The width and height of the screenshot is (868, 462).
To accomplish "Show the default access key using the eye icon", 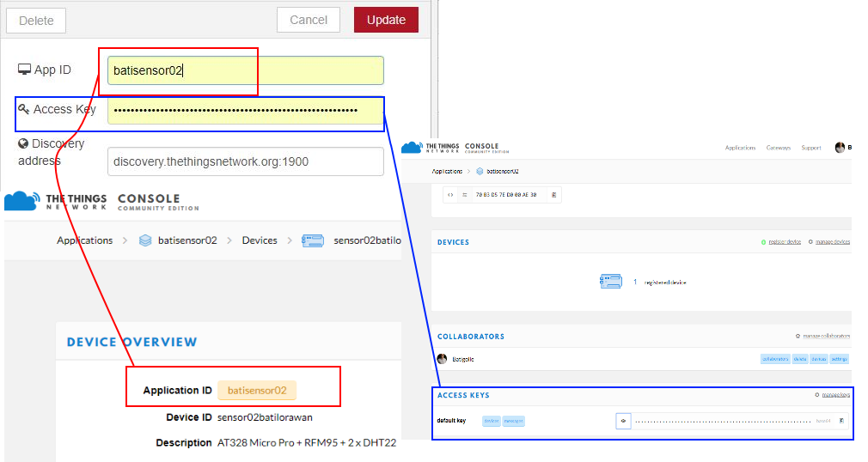I will [x=623, y=421].
